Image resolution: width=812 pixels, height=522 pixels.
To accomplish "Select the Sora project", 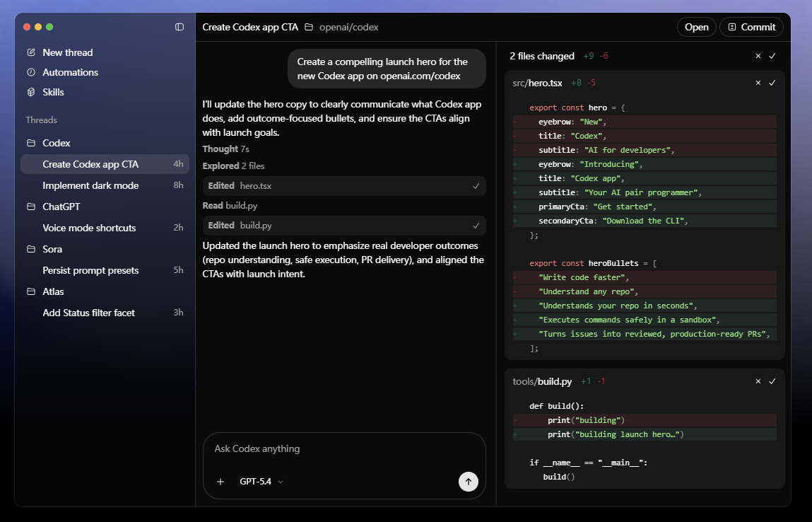I will pyautogui.click(x=52, y=249).
